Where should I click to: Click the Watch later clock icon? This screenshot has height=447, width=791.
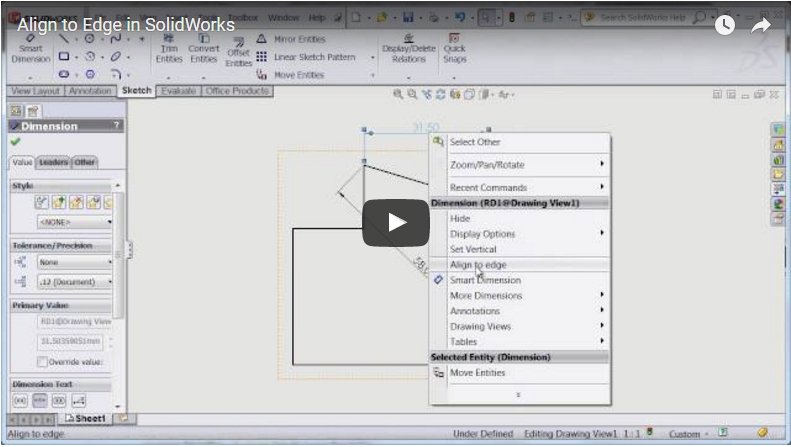click(x=724, y=25)
